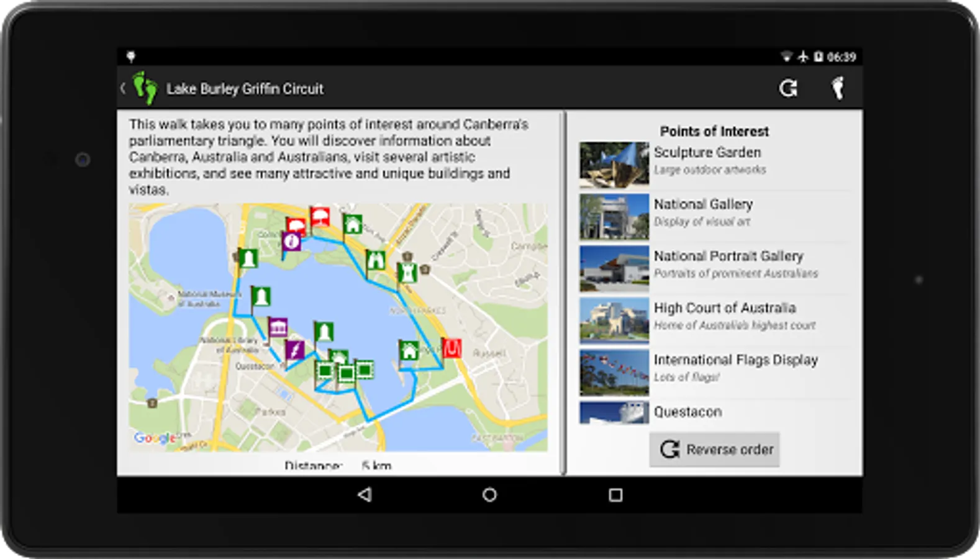Tap "Portraits of prominent Australians" subtitle
The width and height of the screenshot is (980, 559).
[736, 273]
